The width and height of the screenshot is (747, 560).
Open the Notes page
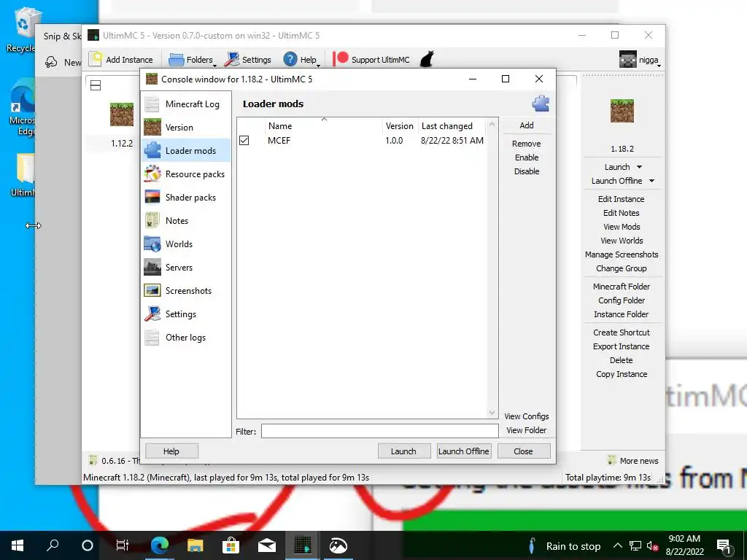coord(186,220)
